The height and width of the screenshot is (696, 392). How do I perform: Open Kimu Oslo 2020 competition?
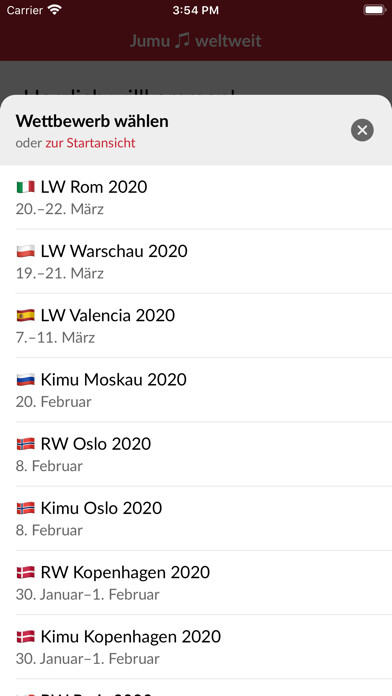pos(196,518)
